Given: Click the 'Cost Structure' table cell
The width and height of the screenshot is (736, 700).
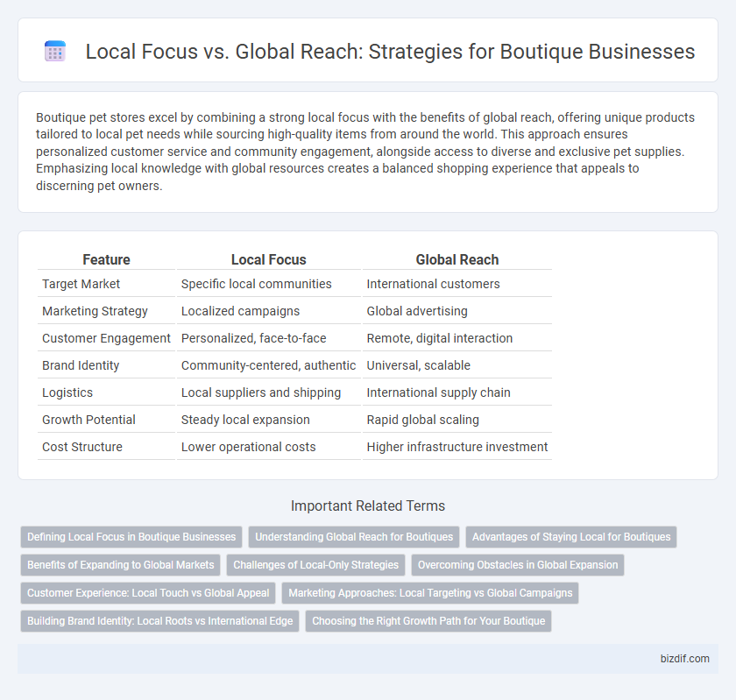Looking at the screenshot, I should [106, 447].
